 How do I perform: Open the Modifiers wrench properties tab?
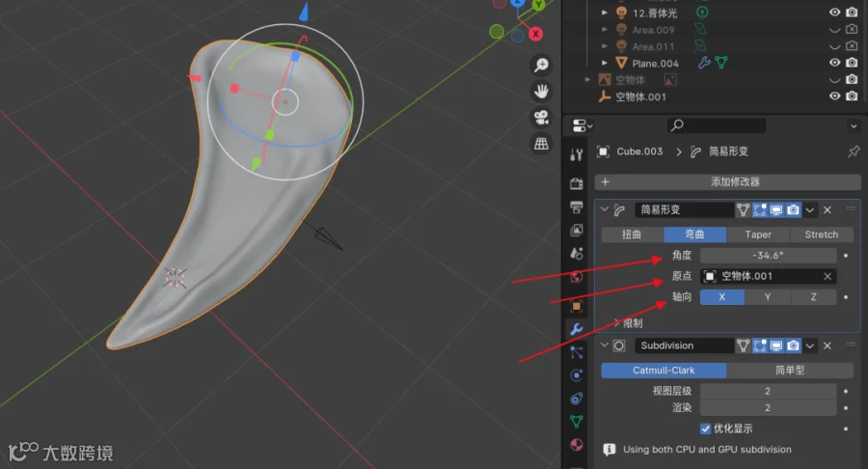577,329
